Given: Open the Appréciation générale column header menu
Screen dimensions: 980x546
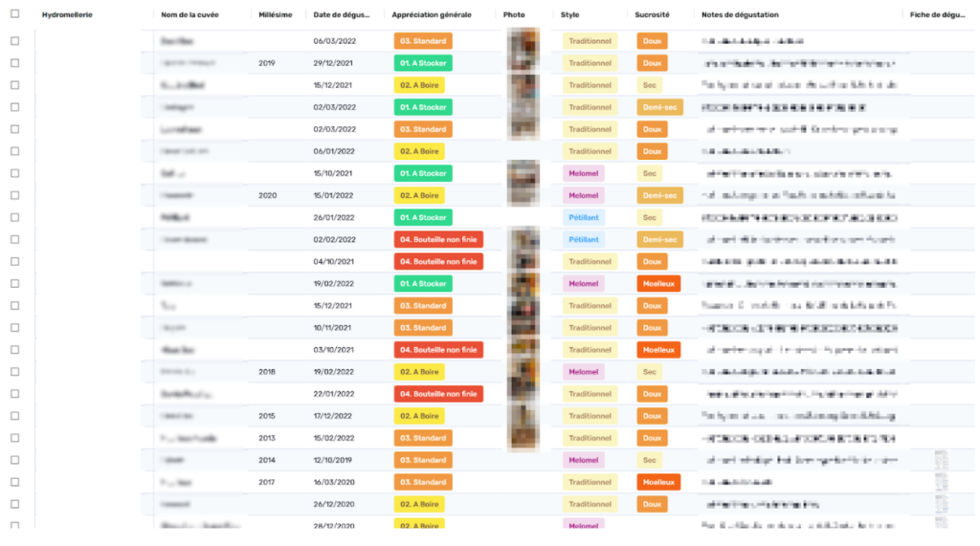Looking at the screenshot, I should click(432, 15).
